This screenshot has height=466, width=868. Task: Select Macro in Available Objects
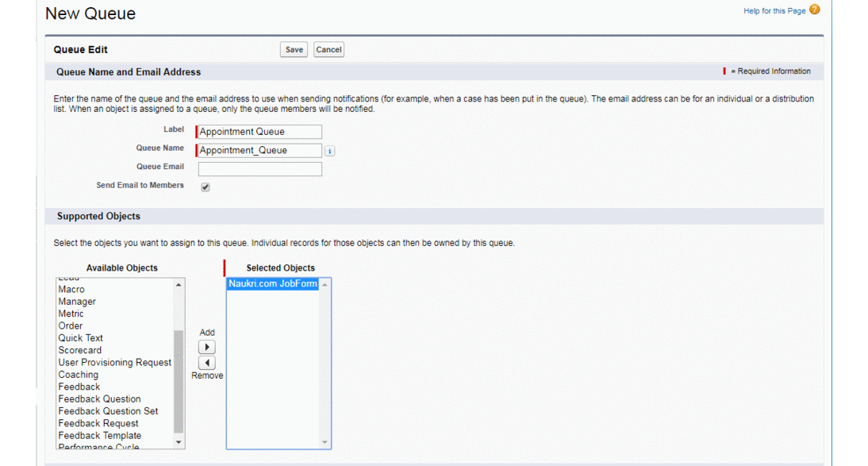[71, 289]
